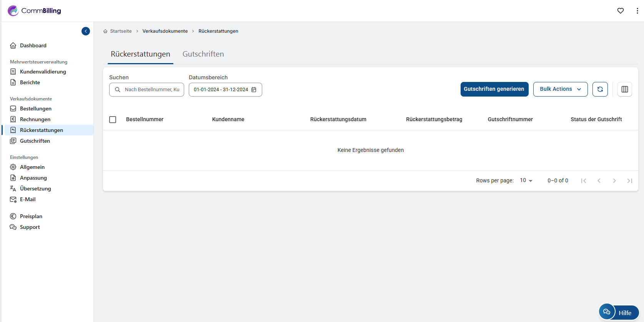Collapse the sidebar with arrow button
The width and height of the screenshot is (644, 322).
click(x=86, y=31)
